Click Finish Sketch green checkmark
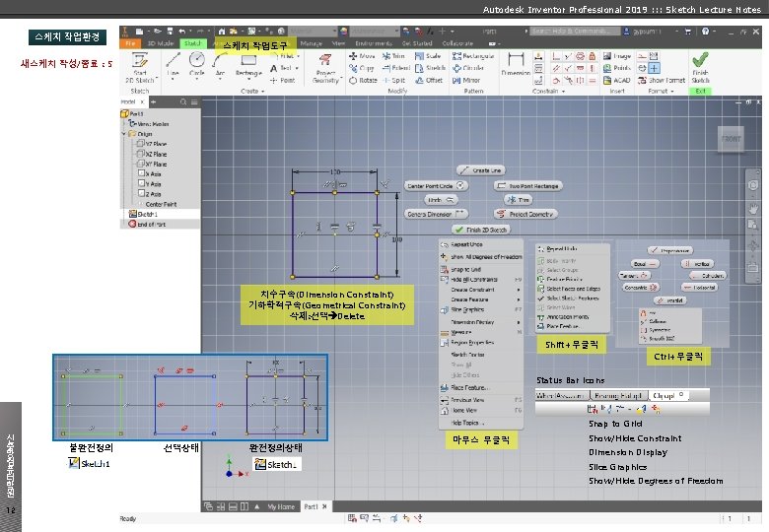This screenshot has height=532, width=769. [x=700, y=67]
